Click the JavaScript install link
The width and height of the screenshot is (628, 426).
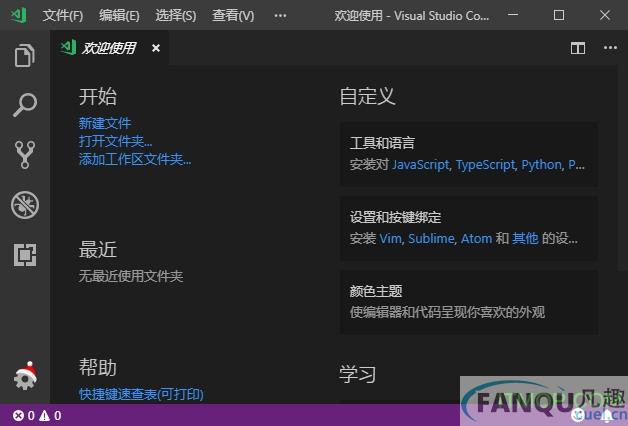pos(421,165)
